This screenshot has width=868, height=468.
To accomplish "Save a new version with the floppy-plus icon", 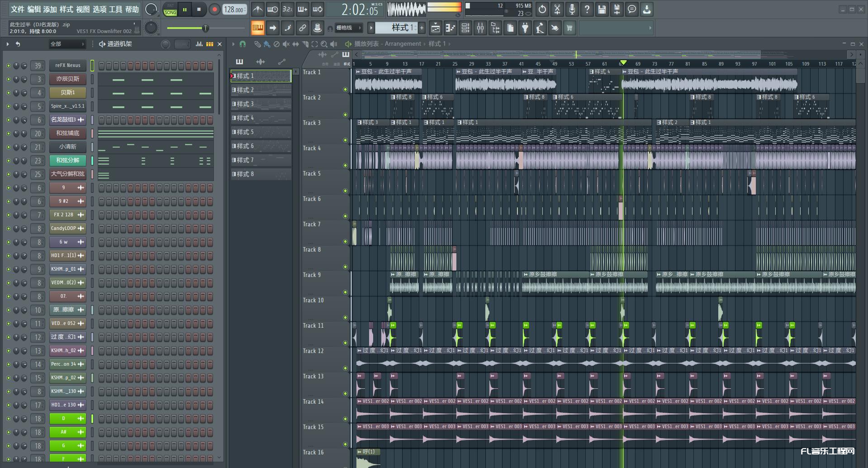I will pos(617,9).
